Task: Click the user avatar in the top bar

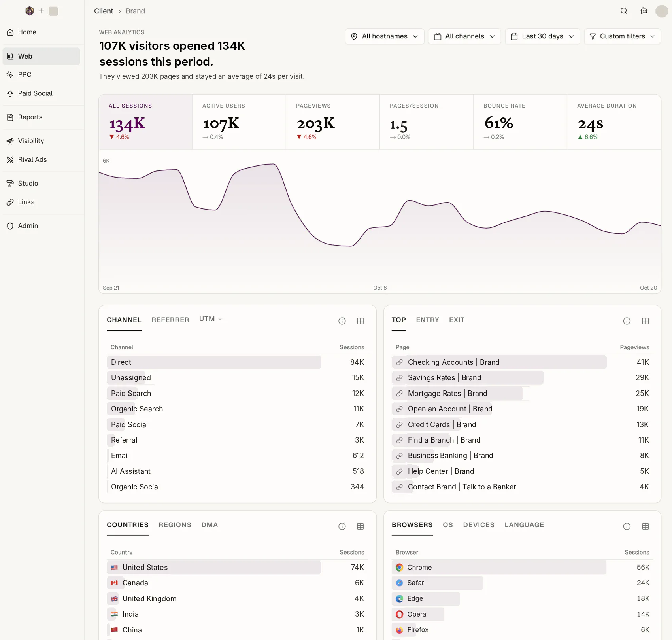Action: [x=662, y=11]
